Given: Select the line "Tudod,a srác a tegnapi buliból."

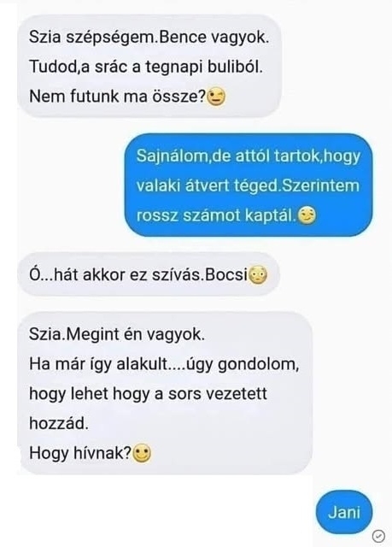Looking at the screenshot, I should coord(146,67).
